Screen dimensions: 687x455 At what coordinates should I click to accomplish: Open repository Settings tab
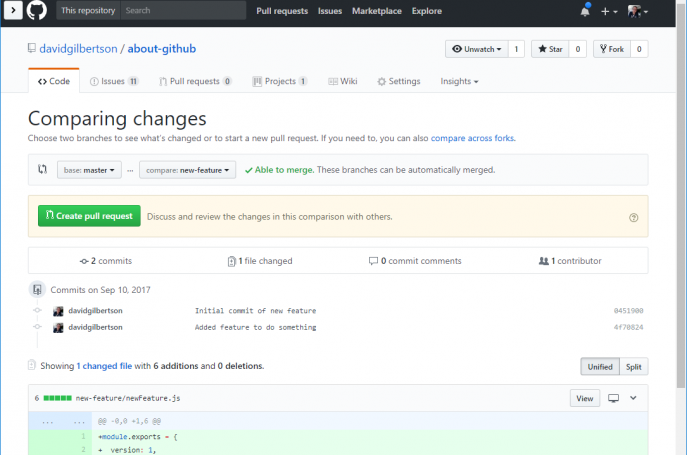pyautogui.click(x=399, y=81)
